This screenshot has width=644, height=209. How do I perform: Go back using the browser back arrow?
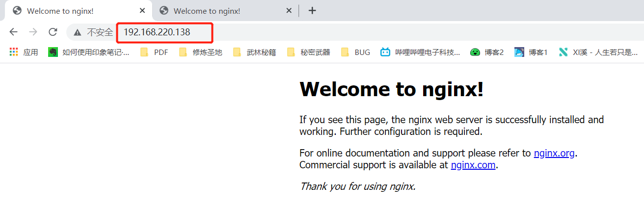(x=13, y=32)
